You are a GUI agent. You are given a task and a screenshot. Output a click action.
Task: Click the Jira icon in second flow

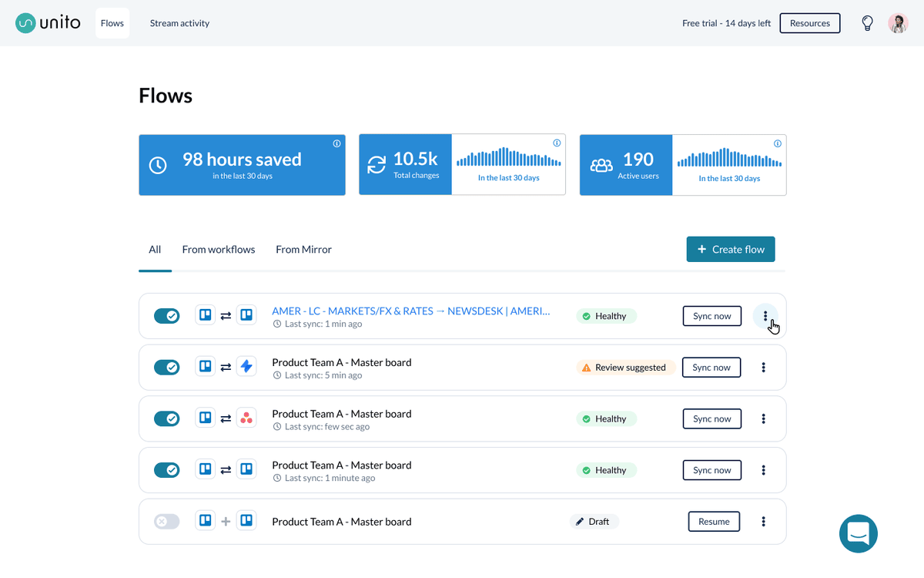pyautogui.click(x=246, y=367)
